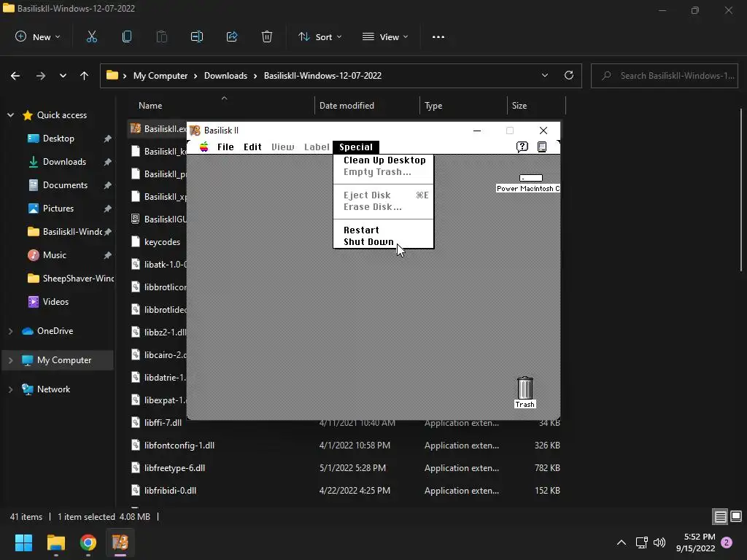Collapse the Quick access section
The width and height of the screenshot is (747, 560).
pos(10,114)
